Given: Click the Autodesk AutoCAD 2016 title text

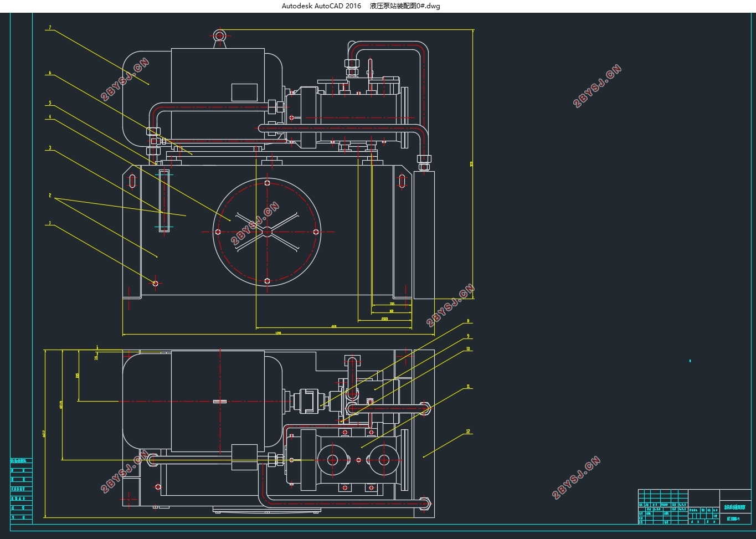Looking at the screenshot, I should (x=321, y=6).
